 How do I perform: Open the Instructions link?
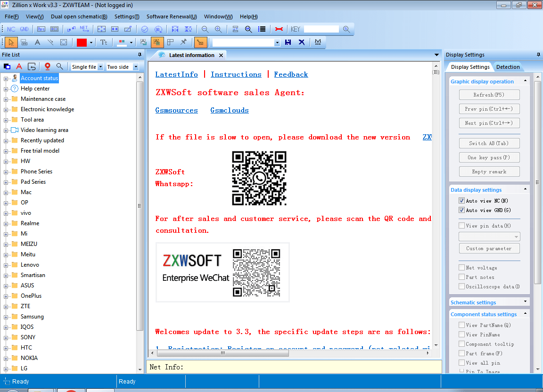[236, 74]
